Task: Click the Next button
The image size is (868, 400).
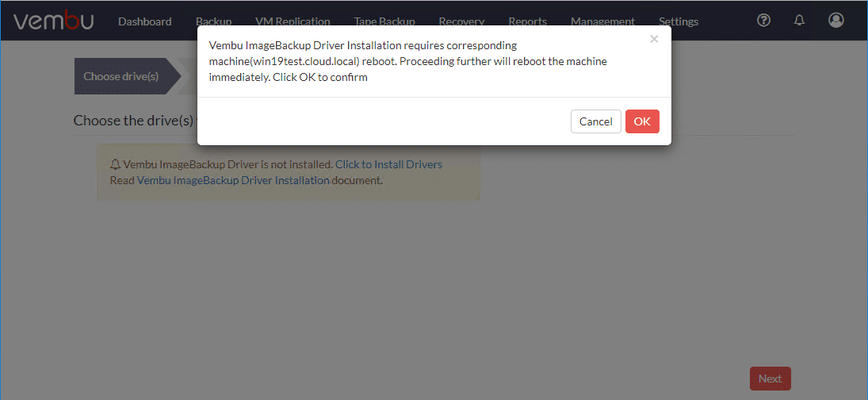Action: point(770,379)
